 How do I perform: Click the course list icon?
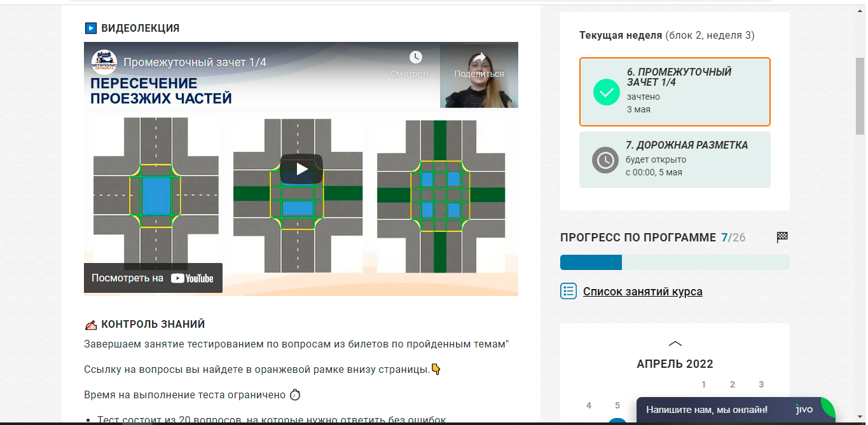[x=568, y=292]
